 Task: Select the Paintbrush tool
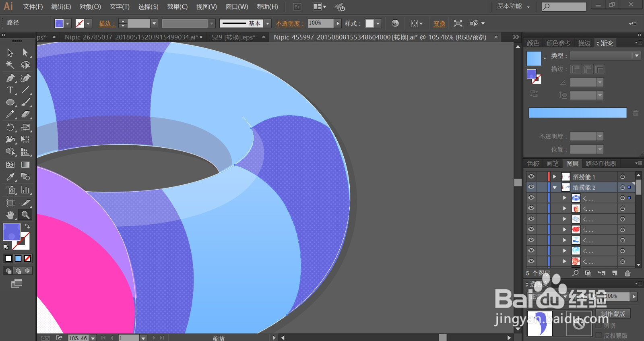tap(25, 102)
